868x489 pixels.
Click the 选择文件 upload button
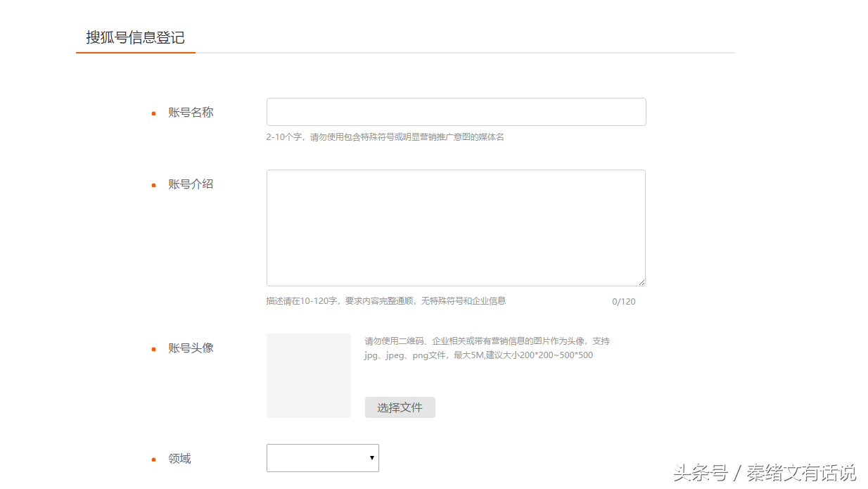400,407
